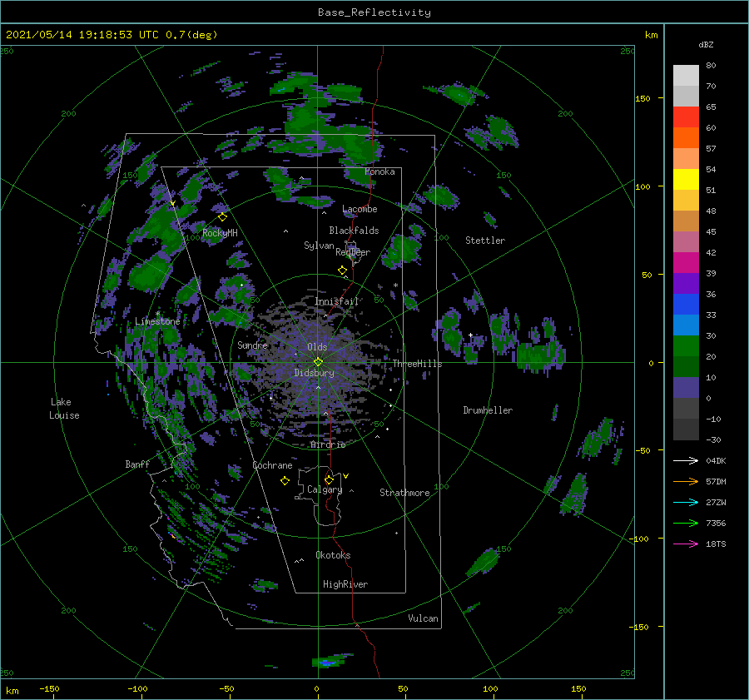Pick the orange 57-60 dBZ legend swatch
The width and height of the screenshot is (749, 700).
pyautogui.click(x=686, y=138)
